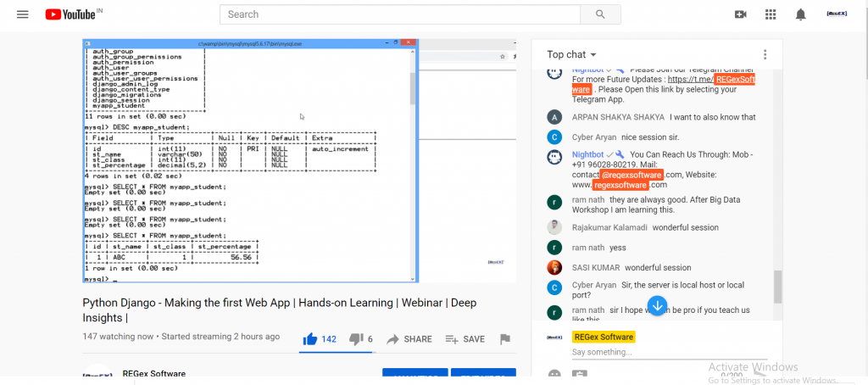Screen dimensions: 868x385
Task: Click the www.regexsoftware.com website text
Action: click(620, 185)
